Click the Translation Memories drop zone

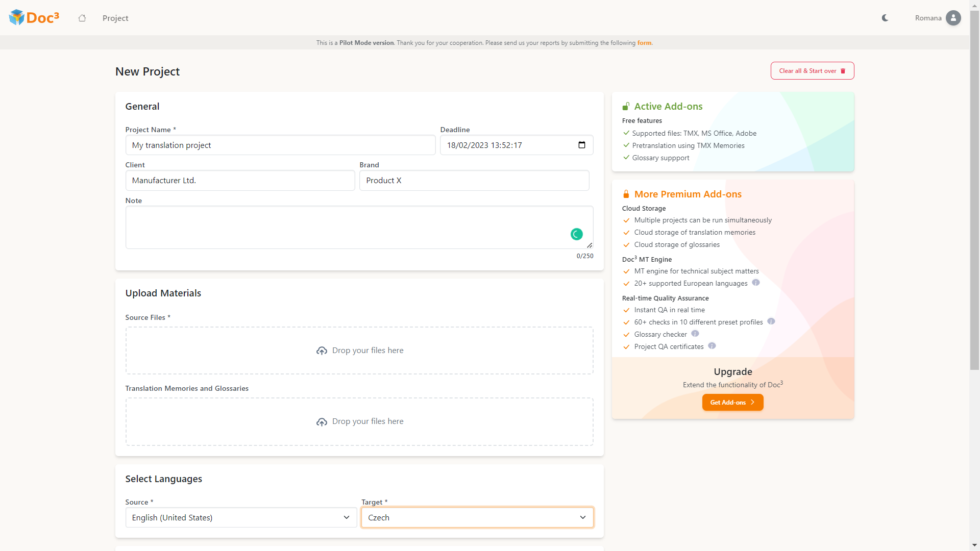[x=359, y=421]
